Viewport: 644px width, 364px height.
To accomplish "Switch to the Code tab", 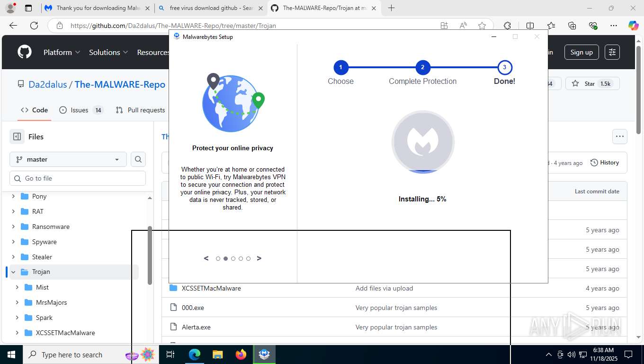I will coord(34,110).
